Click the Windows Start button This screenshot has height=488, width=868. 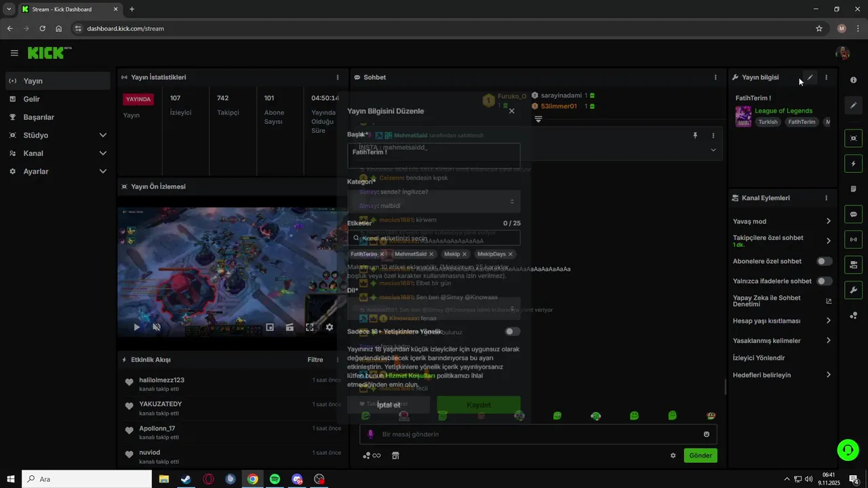coord(11,479)
